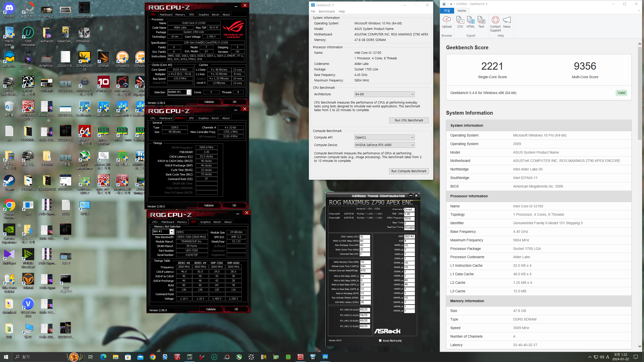Click scroll-down arrow in Geekbench results
Viewport: 644px width, 362px height.
(640, 346)
